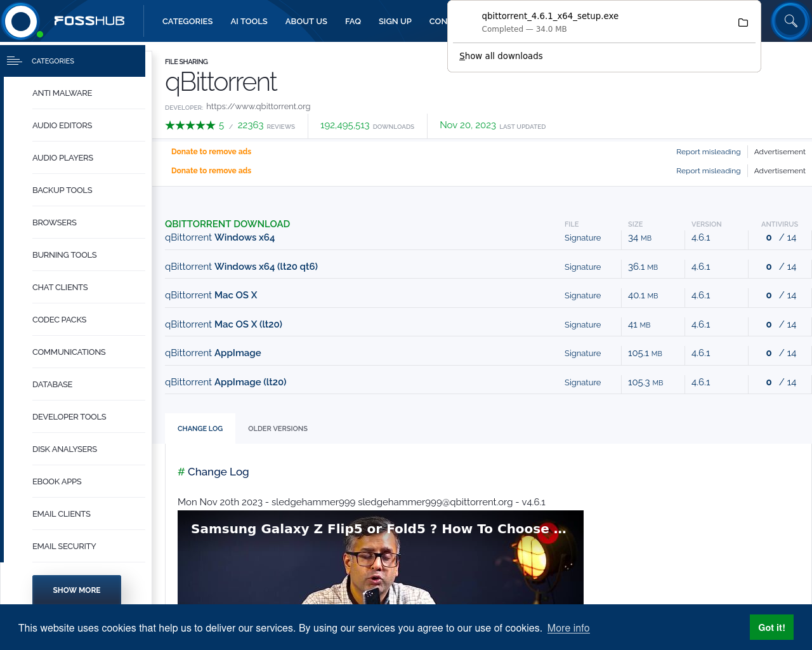
Task: Select AUDIO EDITORS category
Action: (x=62, y=125)
